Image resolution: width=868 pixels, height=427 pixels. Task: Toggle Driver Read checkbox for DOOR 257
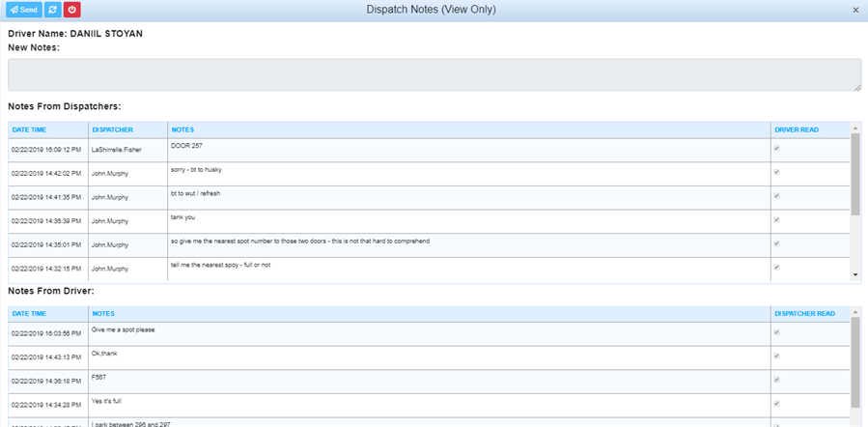[x=776, y=149]
